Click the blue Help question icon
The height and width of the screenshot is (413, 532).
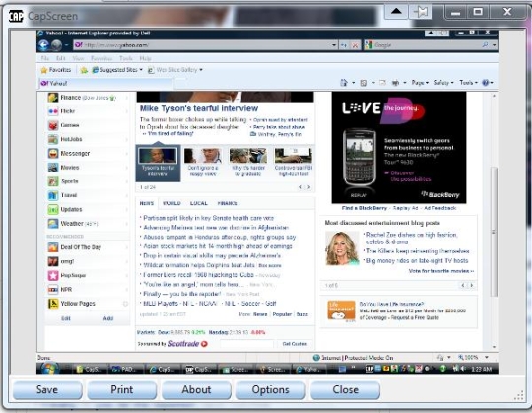click(x=486, y=83)
